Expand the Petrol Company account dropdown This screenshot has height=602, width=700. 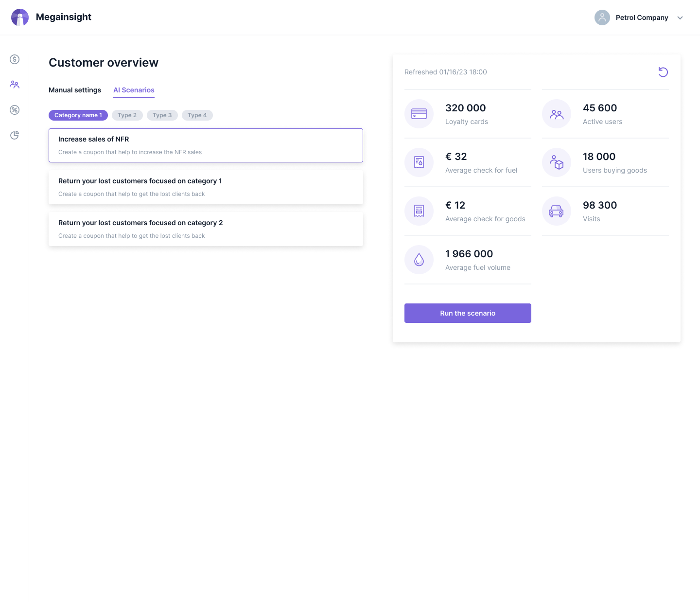[x=680, y=18]
